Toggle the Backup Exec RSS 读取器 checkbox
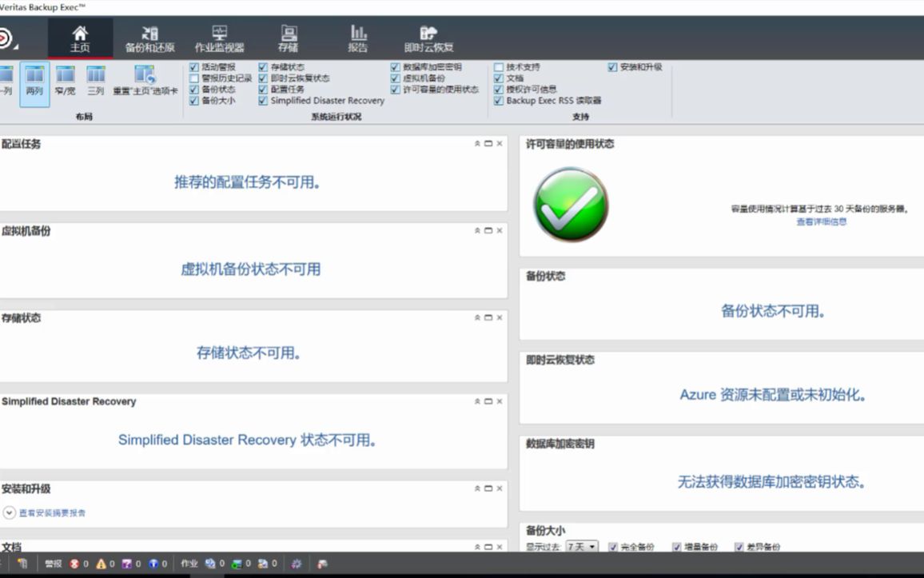 coord(499,101)
